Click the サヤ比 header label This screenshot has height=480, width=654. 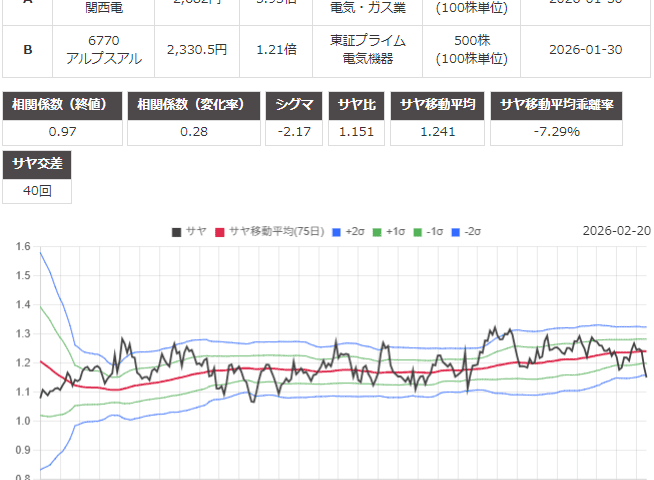point(358,105)
